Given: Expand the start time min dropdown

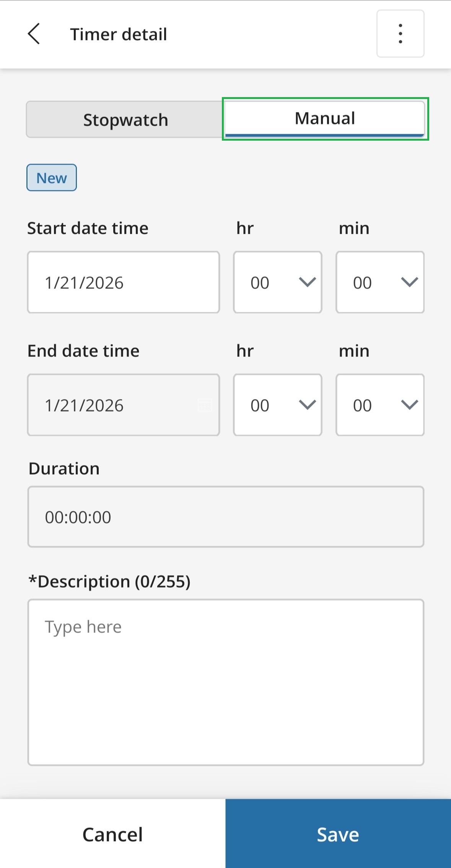Looking at the screenshot, I should [x=380, y=282].
